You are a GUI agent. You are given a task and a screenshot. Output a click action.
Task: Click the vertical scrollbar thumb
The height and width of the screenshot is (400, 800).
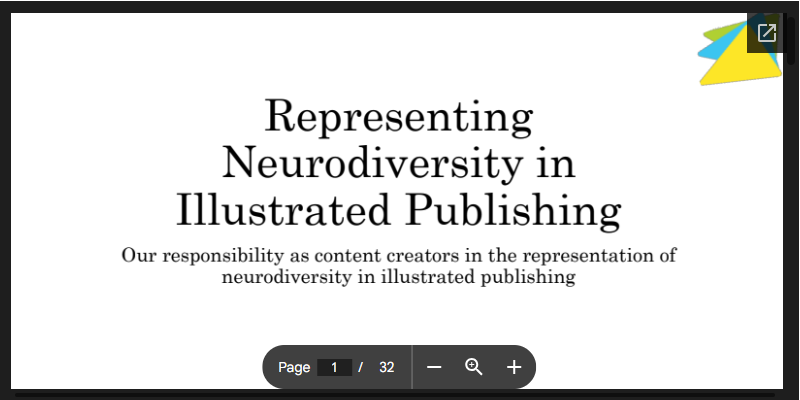click(x=791, y=41)
